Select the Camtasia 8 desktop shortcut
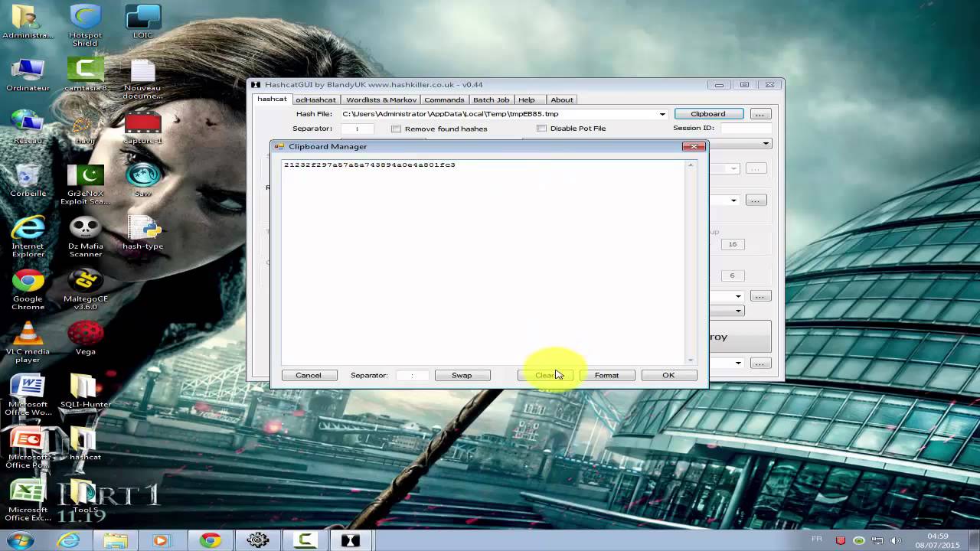 85,74
